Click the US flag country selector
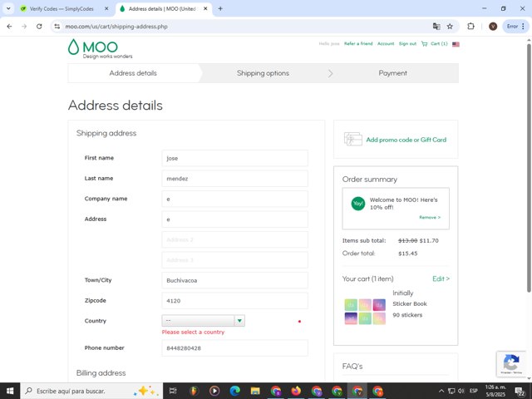Viewport: 532px width, 399px height. (x=456, y=44)
